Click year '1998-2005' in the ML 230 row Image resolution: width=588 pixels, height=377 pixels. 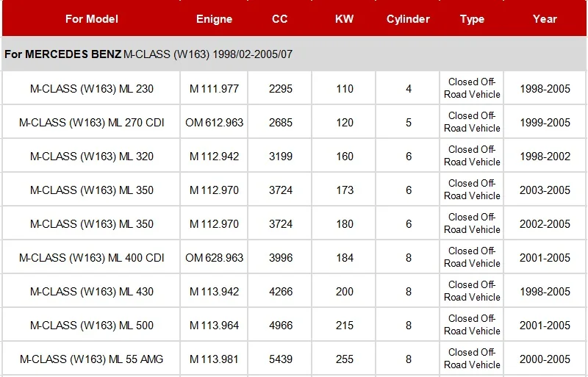545,88
